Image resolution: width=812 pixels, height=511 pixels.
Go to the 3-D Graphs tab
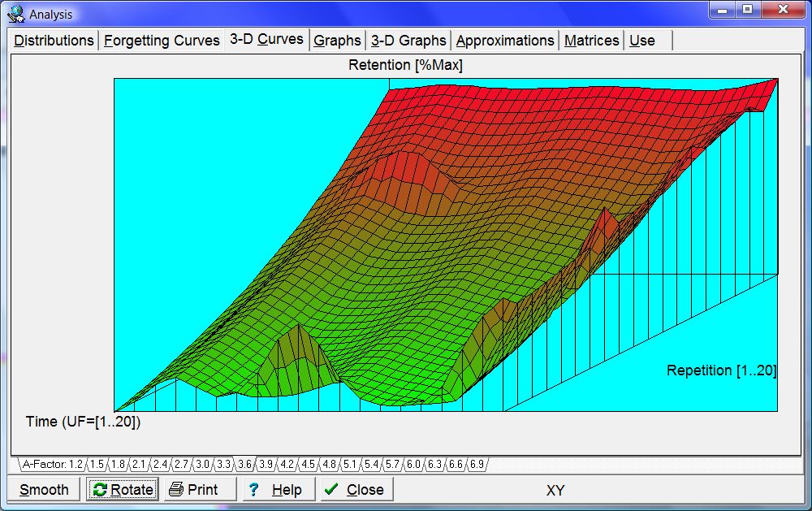(x=408, y=41)
